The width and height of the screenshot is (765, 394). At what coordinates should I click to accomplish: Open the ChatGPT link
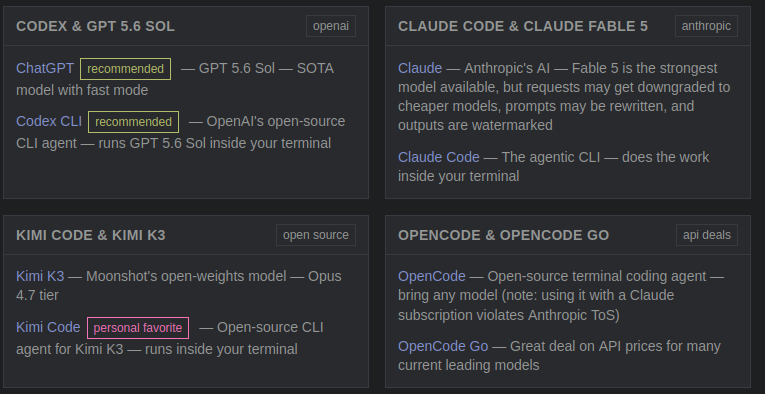[x=45, y=68]
